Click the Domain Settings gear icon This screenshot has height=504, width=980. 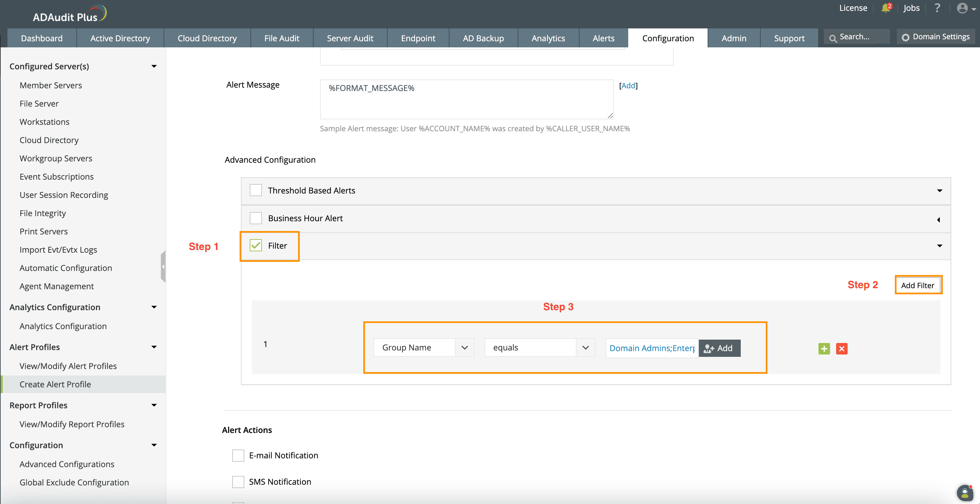[905, 37]
